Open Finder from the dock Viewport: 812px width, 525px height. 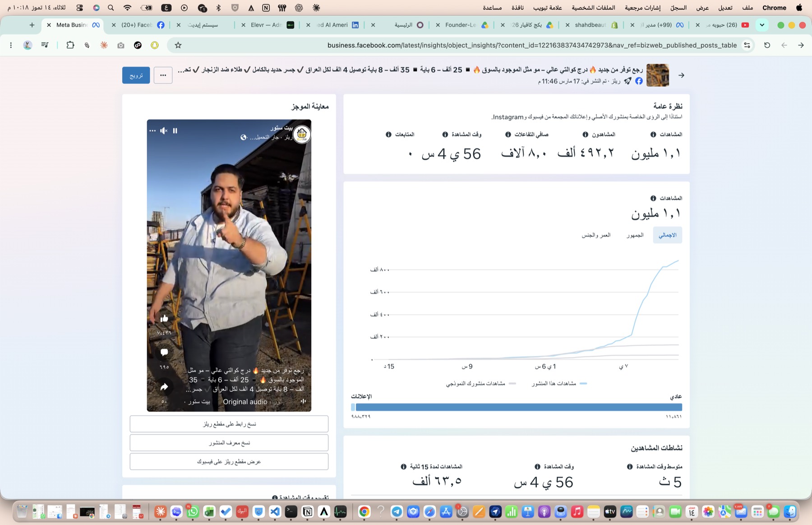(790, 511)
